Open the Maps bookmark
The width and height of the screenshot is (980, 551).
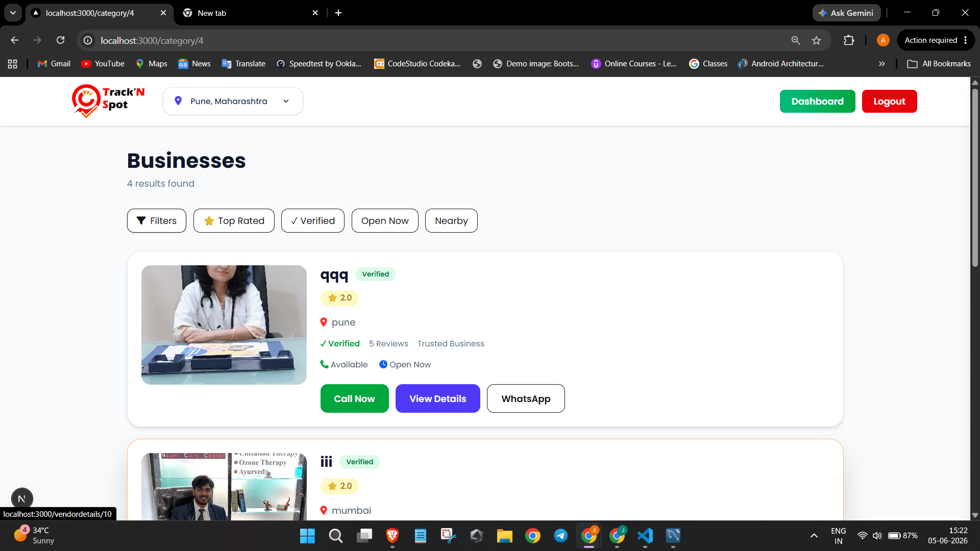pos(152,64)
